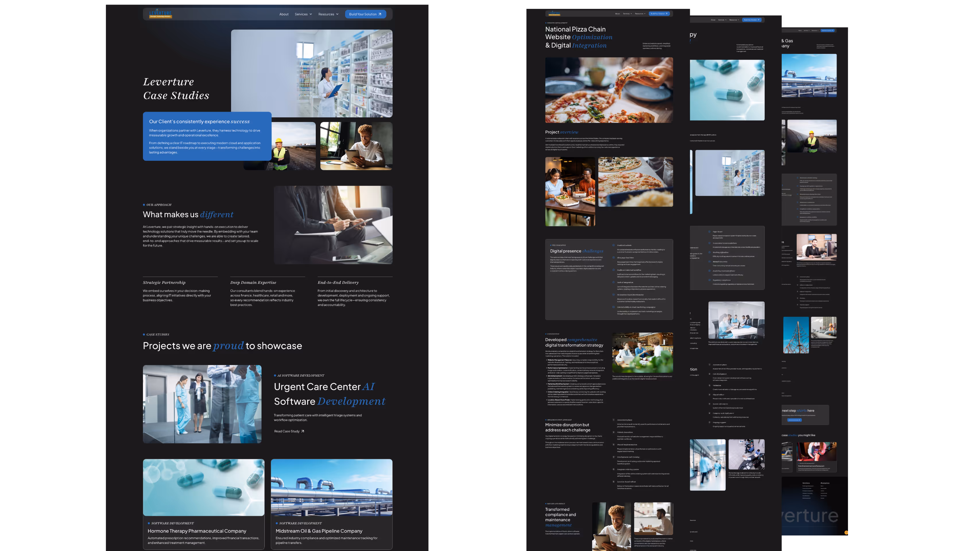Screen dimensions: 980x551
Task: Click the Urgent Care Center hospital staff image
Action: pos(202,404)
